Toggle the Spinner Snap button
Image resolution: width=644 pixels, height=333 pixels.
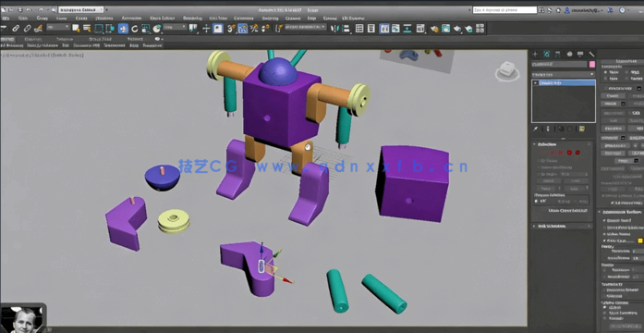click(266, 29)
